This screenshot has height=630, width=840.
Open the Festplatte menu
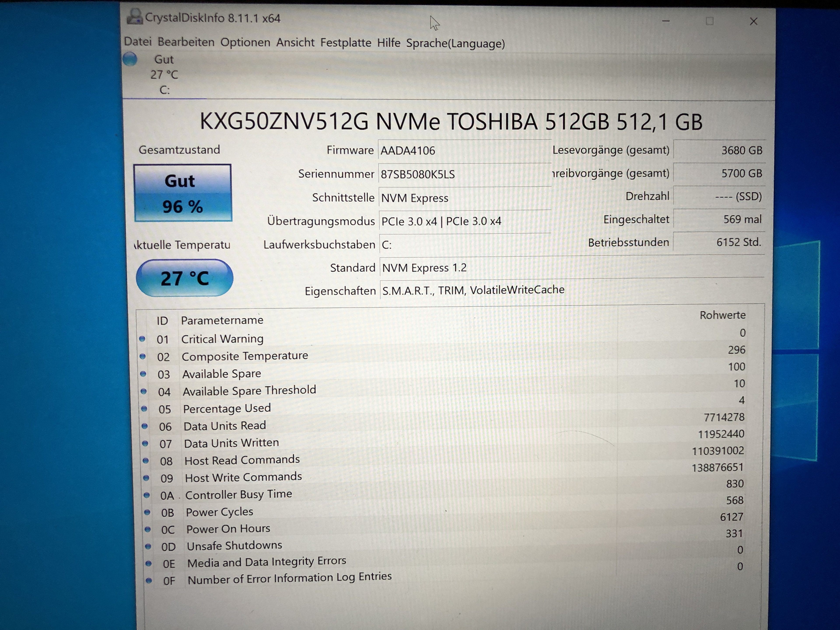346,42
